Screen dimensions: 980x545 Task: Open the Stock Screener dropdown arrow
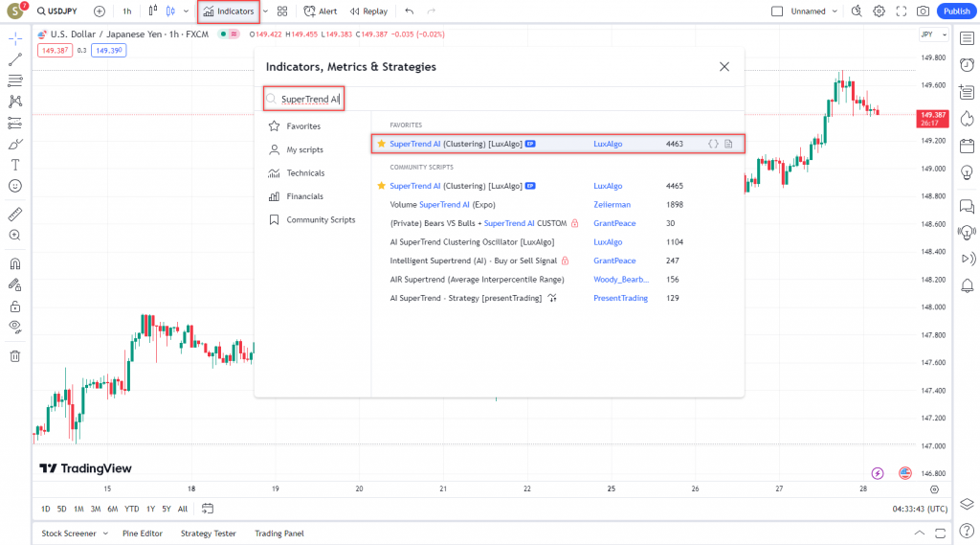(x=105, y=534)
